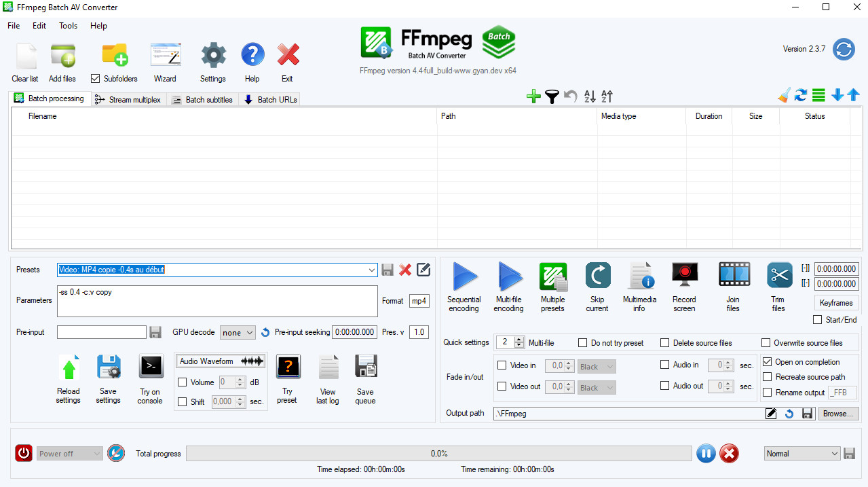This screenshot has width=868, height=487.
Task: Click the blue pause button
Action: tap(706, 454)
